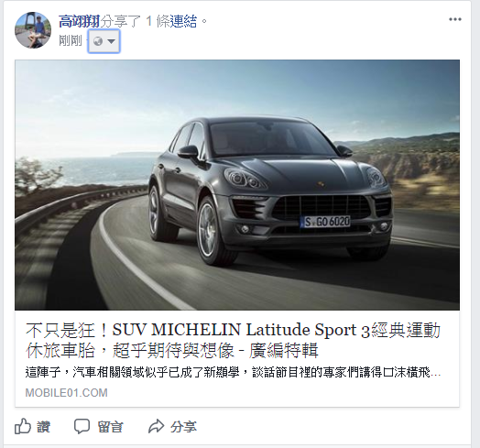
Task: Select the 留言 comment action
Action: pyautogui.click(x=110, y=427)
